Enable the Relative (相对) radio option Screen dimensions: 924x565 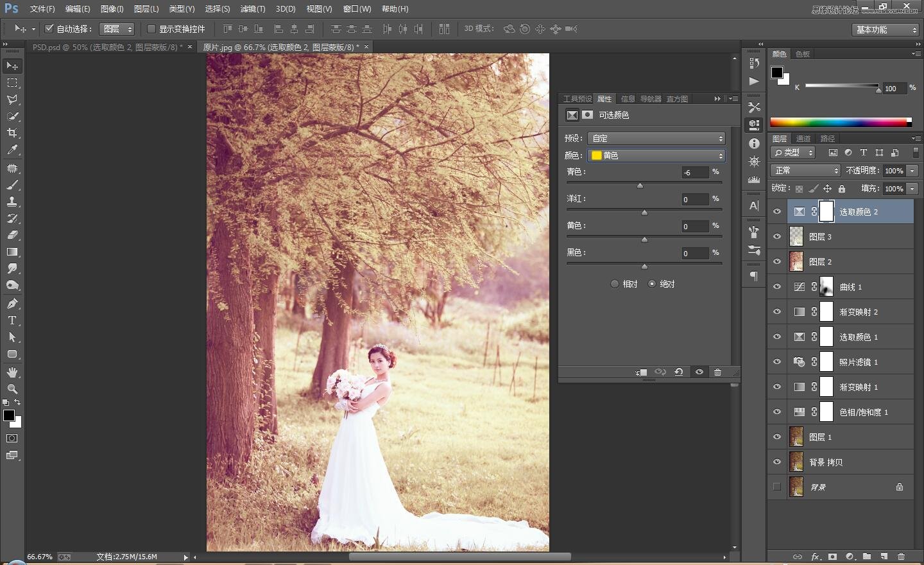pos(615,284)
